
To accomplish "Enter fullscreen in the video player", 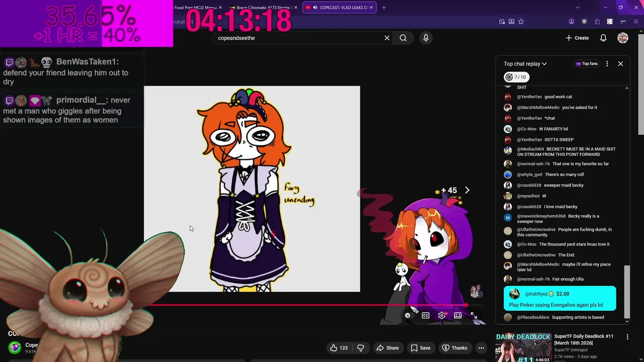I will (x=474, y=315).
